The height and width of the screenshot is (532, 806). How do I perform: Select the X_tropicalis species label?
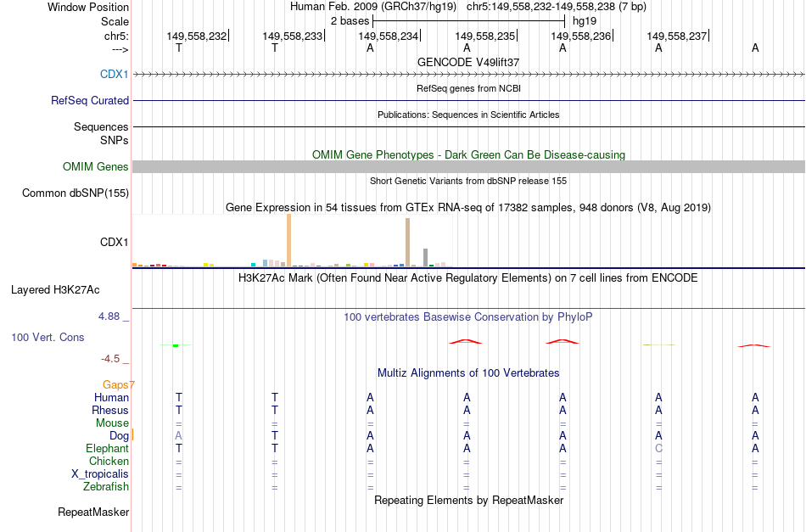click(x=100, y=474)
